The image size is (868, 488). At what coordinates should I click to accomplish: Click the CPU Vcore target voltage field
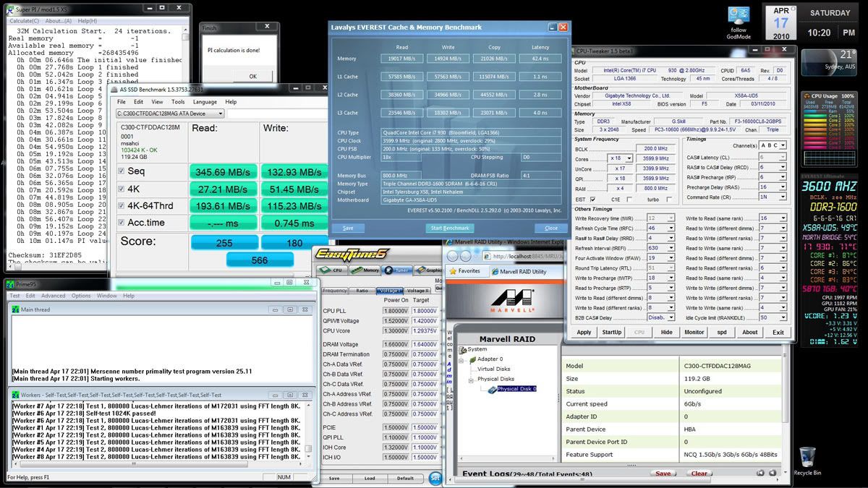click(425, 330)
